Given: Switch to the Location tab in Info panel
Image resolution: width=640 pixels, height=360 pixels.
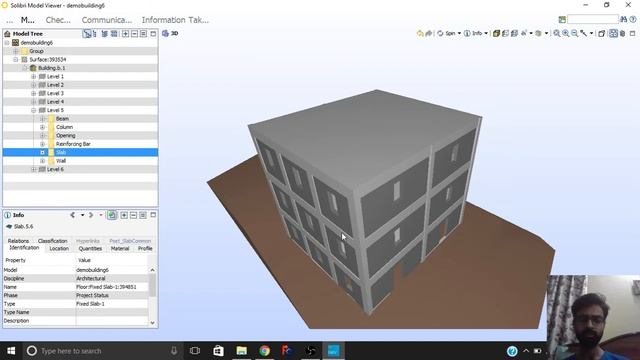Looking at the screenshot, I should 59,249.
